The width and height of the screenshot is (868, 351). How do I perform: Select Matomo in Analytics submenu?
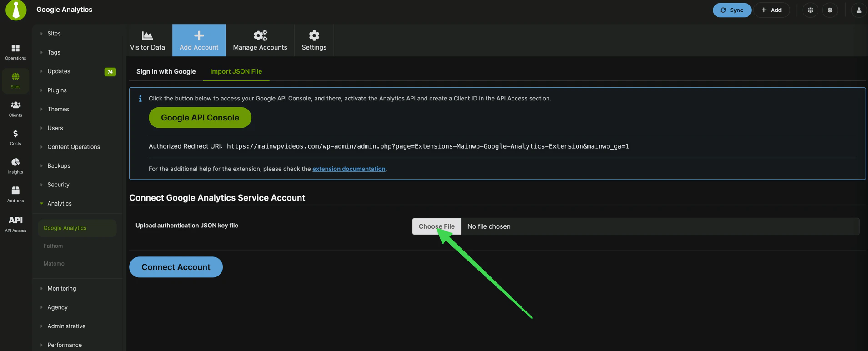[54, 264]
